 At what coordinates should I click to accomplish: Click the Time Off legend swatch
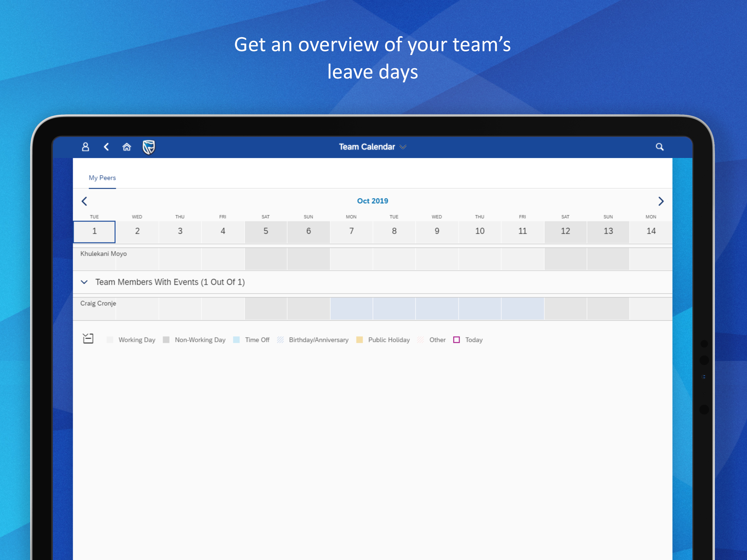coord(237,340)
